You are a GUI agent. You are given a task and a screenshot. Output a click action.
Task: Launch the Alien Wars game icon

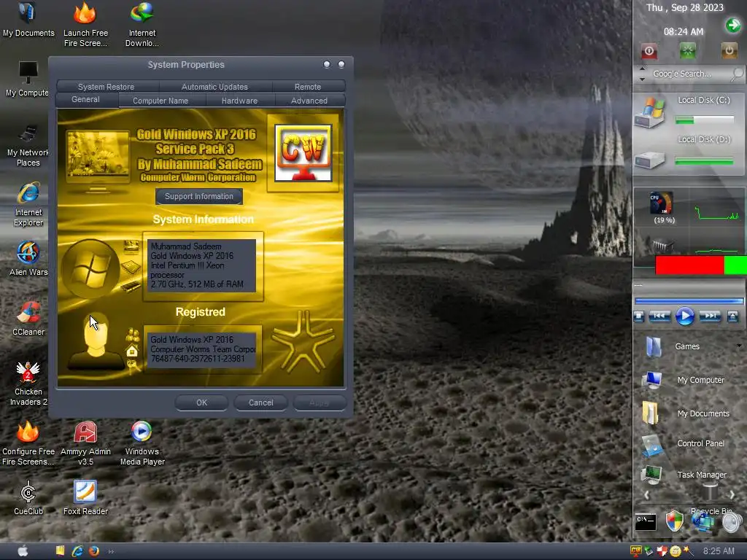point(28,259)
